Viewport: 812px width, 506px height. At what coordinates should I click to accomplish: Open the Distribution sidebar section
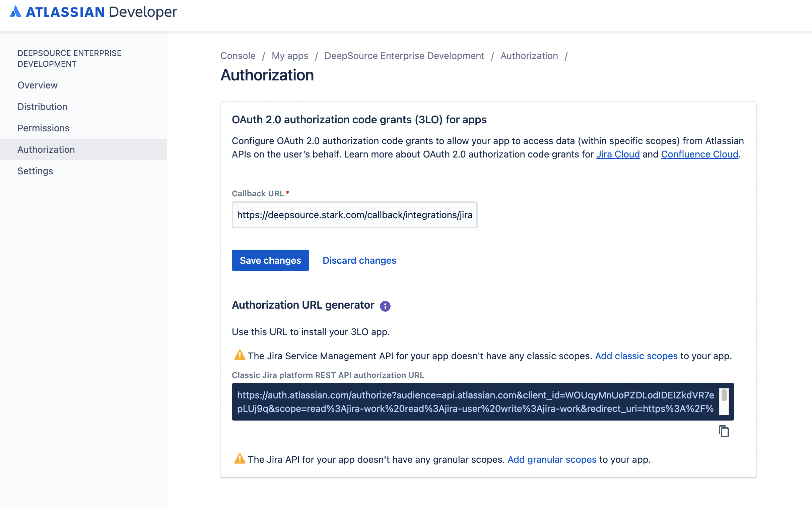point(43,107)
